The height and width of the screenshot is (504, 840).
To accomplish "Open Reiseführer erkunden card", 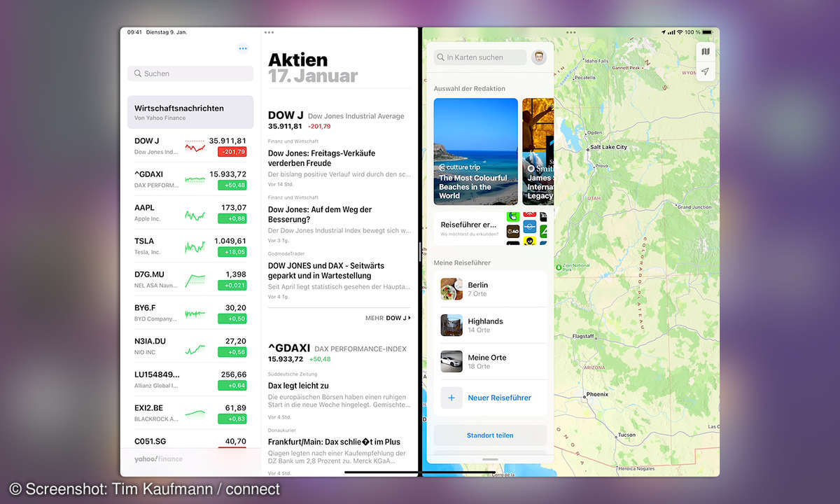I will click(490, 228).
